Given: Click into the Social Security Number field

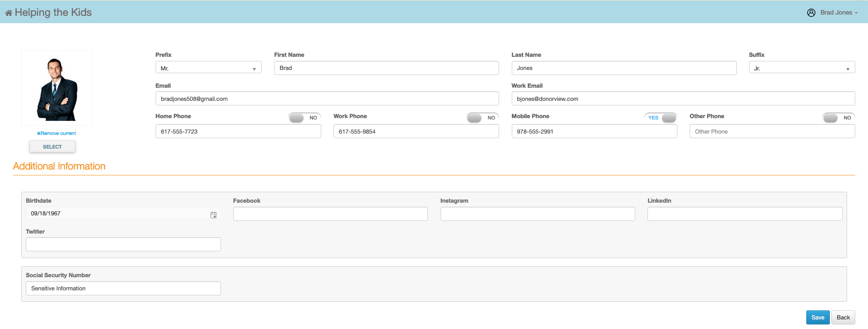Looking at the screenshot, I should tap(123, 289).
